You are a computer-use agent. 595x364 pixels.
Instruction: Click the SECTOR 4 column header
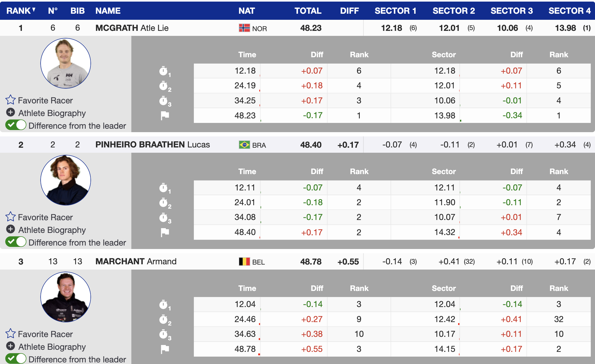click(569, 11)
